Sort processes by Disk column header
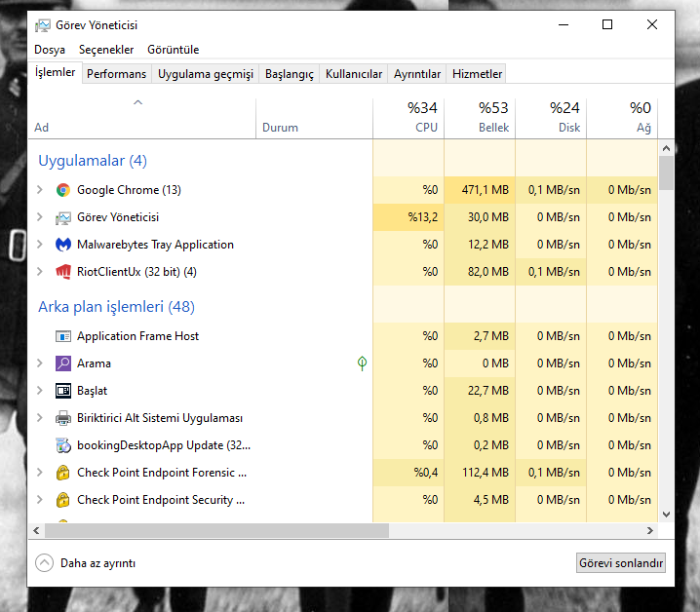Viewport: 700px width, 612px height. (x=551, y=118)
